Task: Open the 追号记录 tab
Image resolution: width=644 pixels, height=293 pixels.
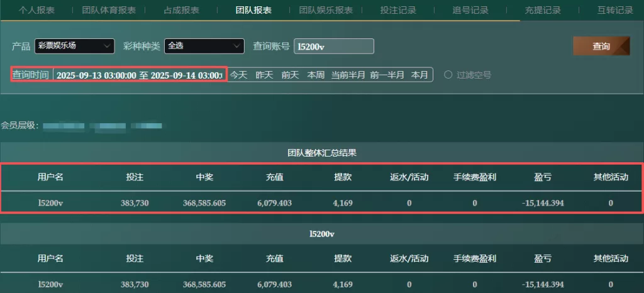Action: [470, 10]
